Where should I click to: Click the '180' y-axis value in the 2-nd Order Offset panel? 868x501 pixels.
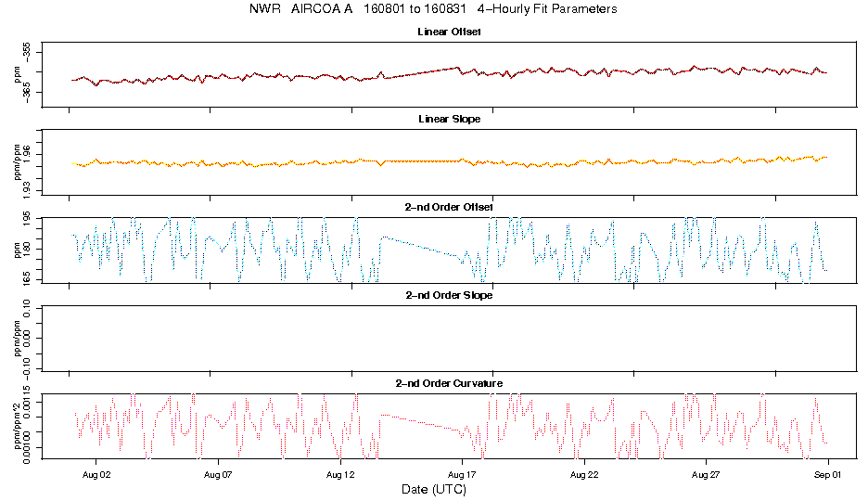[x=27, y=250]
